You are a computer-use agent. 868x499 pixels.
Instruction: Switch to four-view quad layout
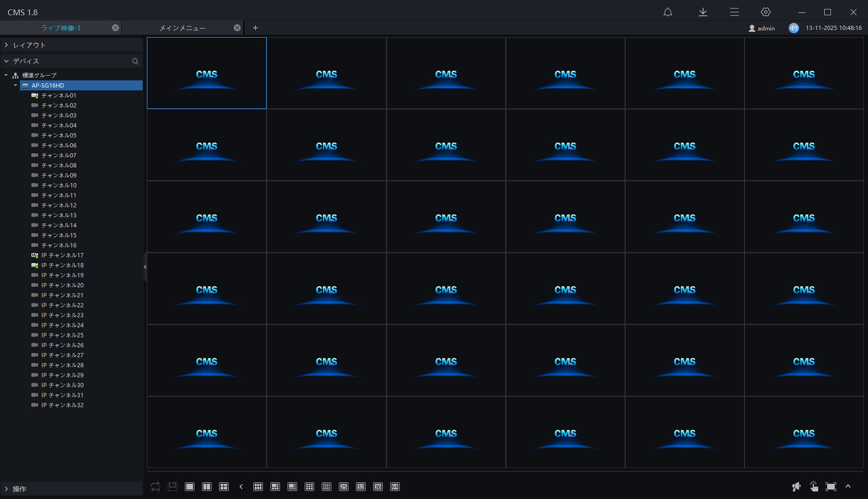coord(224,487)
